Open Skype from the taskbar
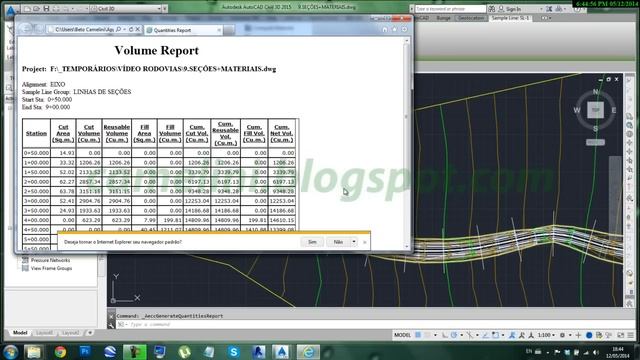This screenshot has width=640, height=360. point(234,351)
